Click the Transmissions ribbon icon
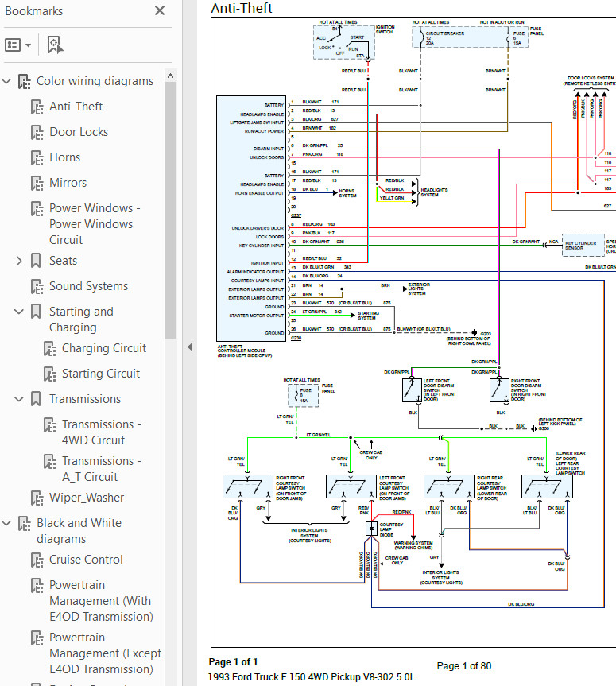616x686 pixels. pos(36,398)
